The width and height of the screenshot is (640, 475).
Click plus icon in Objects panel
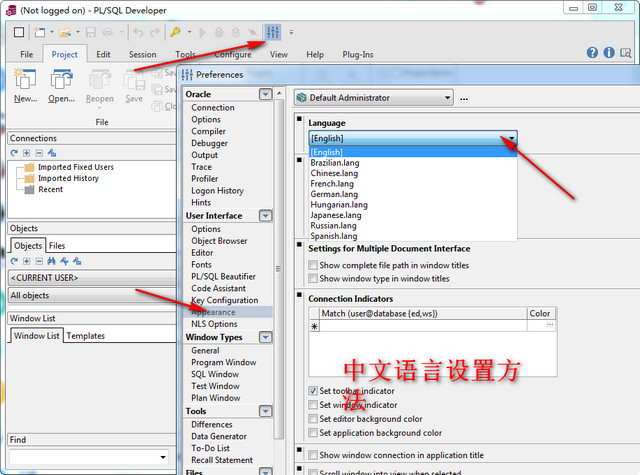click(27, 261)
